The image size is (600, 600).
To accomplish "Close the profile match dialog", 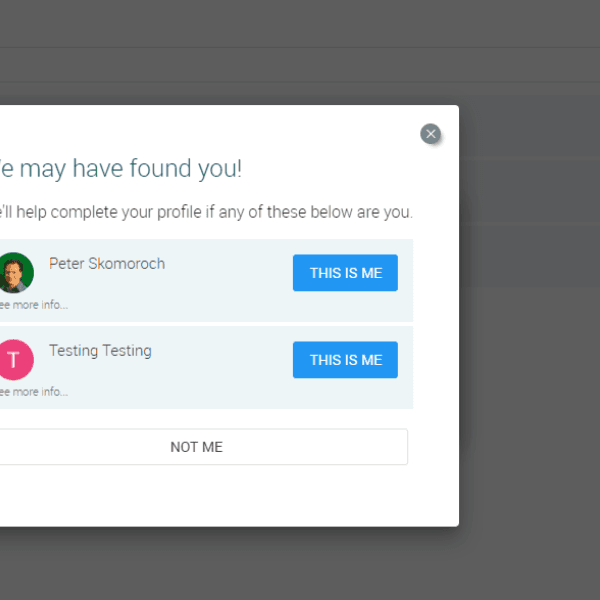I will [x=430, y=134].
